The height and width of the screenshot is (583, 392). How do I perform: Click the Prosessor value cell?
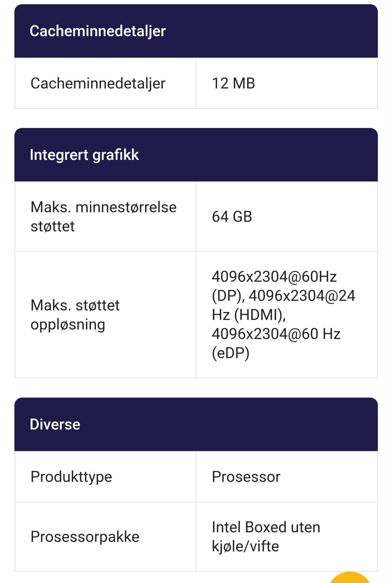tap(246, 477)
